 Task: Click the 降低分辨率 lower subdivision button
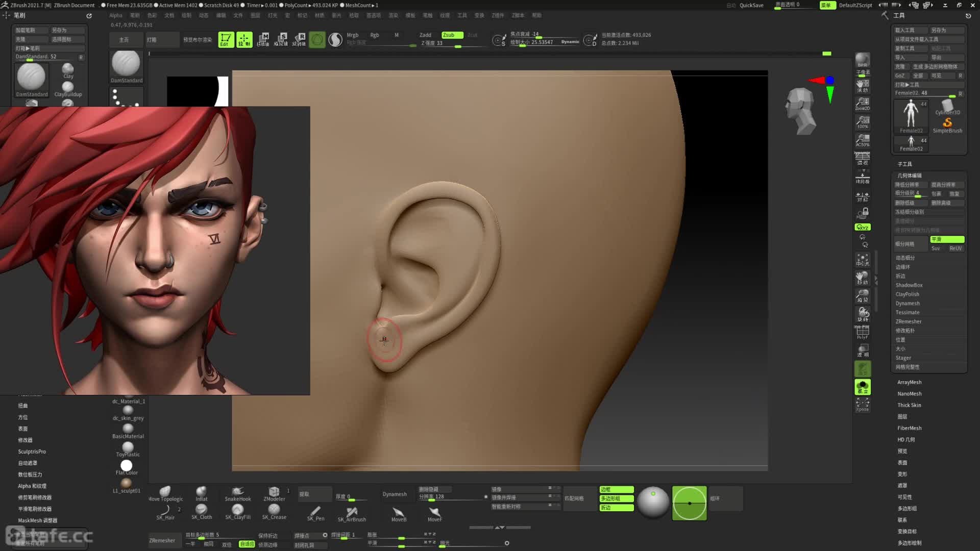tap(910, 185)
